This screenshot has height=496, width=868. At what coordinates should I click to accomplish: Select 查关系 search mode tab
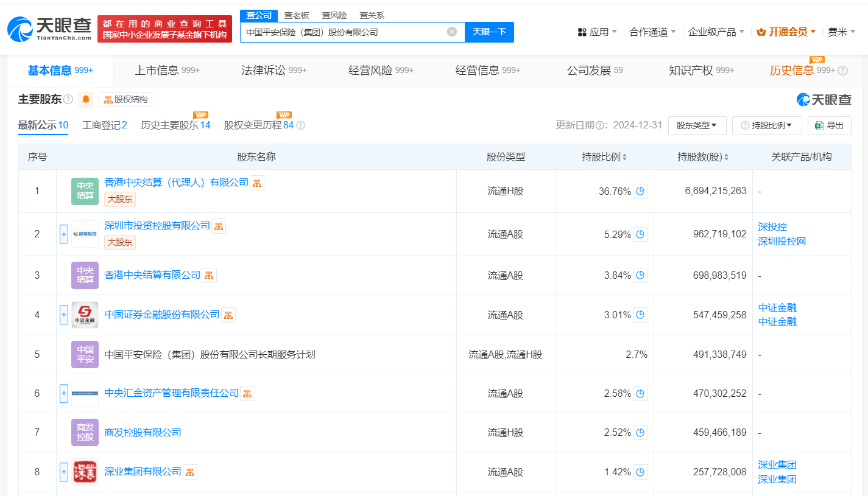372,15
